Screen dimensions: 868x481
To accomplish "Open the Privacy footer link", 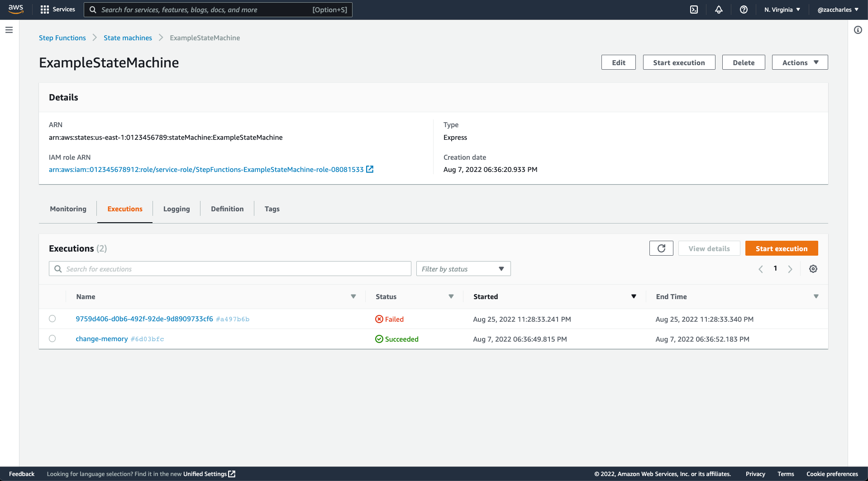I will tap(755, 474).
